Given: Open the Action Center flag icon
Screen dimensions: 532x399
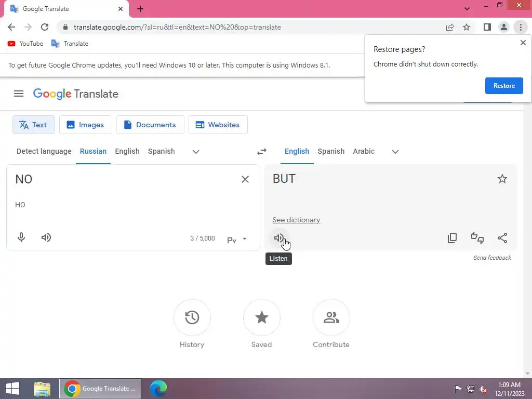Looking at the screenshot, I should click(x=458, y=389).
